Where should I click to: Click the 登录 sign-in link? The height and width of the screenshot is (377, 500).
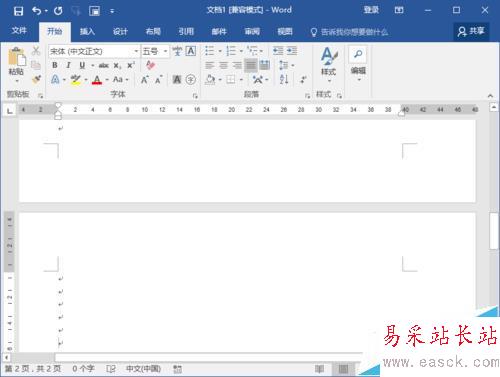[x=371, y=10]
